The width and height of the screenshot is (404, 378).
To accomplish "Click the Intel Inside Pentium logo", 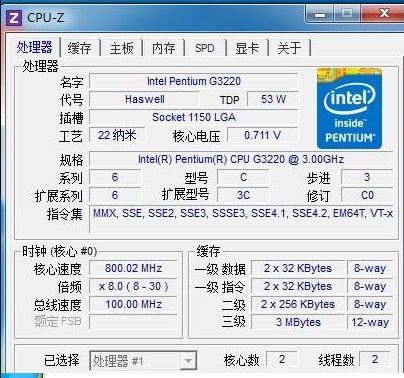I will click(349, 108).
